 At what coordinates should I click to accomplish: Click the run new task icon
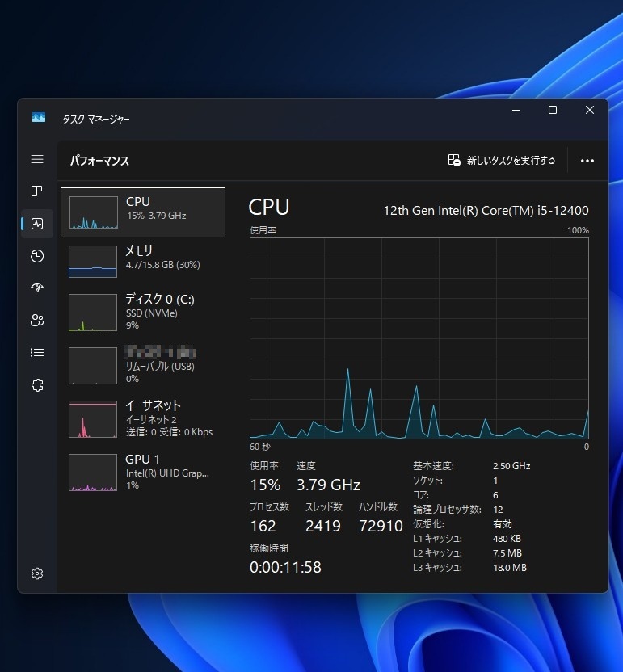click(x=454, y=160)
